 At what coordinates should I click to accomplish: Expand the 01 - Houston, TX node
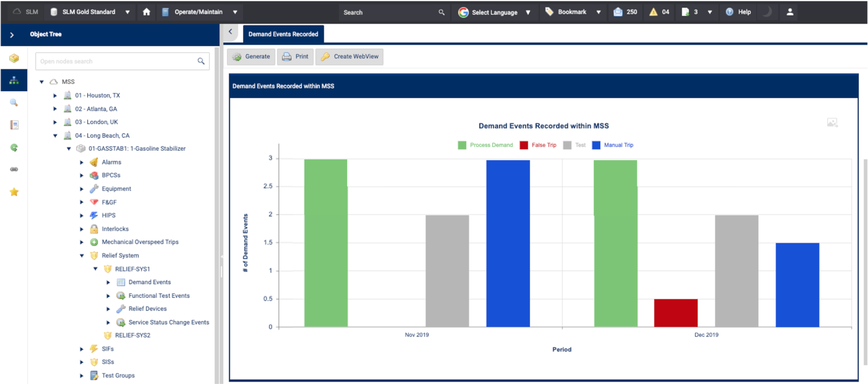coord(55,96)
